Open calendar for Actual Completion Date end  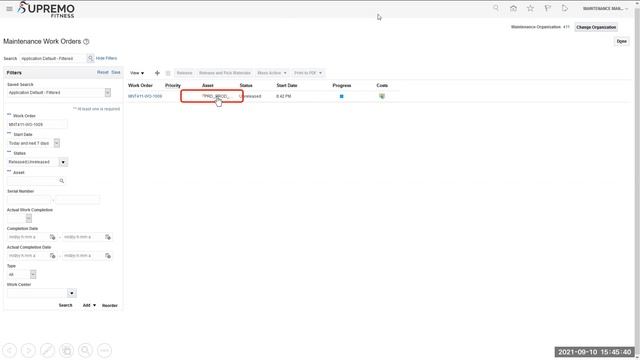(108, 256)
